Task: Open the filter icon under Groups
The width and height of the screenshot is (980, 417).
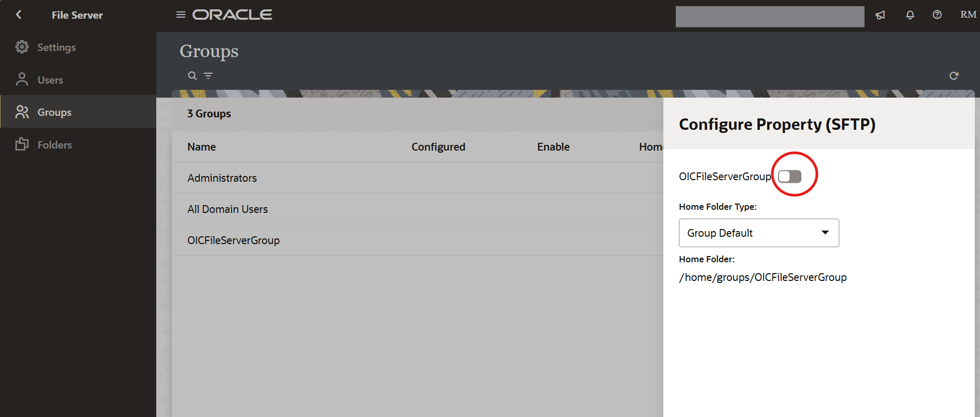Action: 208,76
